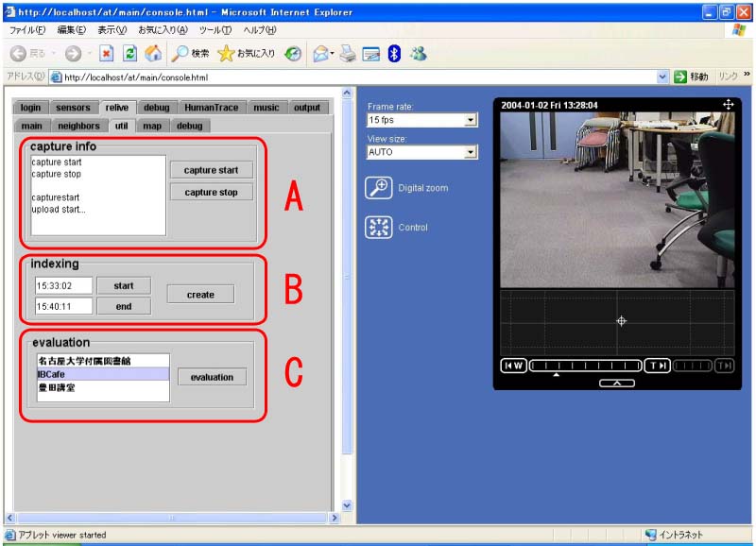Click the capture stop button

[x=211, y=193]
